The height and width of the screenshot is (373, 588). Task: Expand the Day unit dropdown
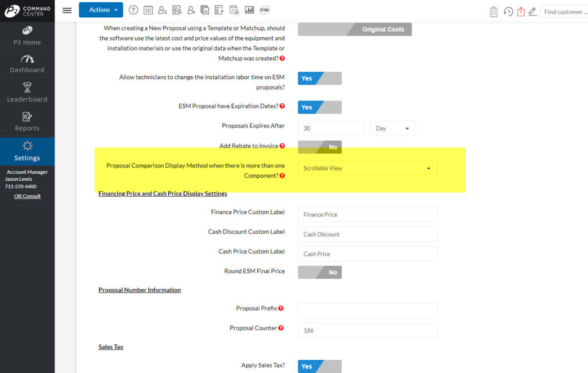pyautogui.click(x=393, y=129)
